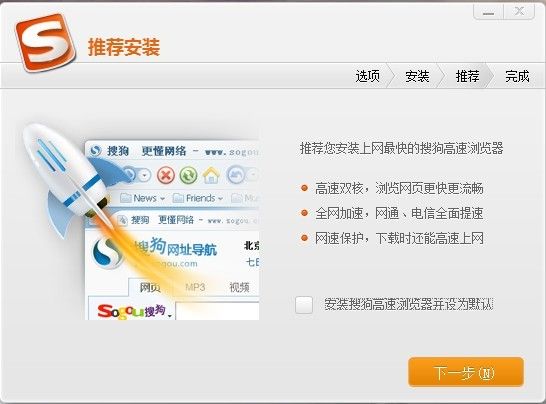Click the white rocket illustration
This screenshot has height=404, width=546.
click(66, 174)
